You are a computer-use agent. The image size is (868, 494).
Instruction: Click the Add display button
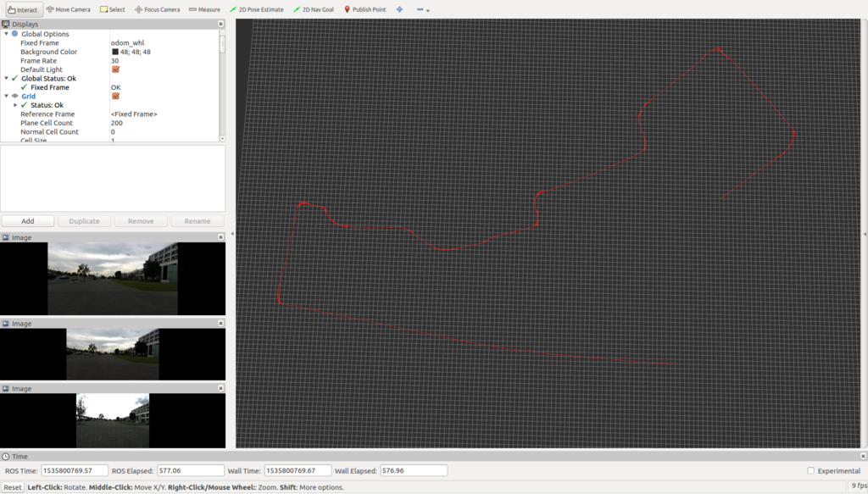coord(28,220)
